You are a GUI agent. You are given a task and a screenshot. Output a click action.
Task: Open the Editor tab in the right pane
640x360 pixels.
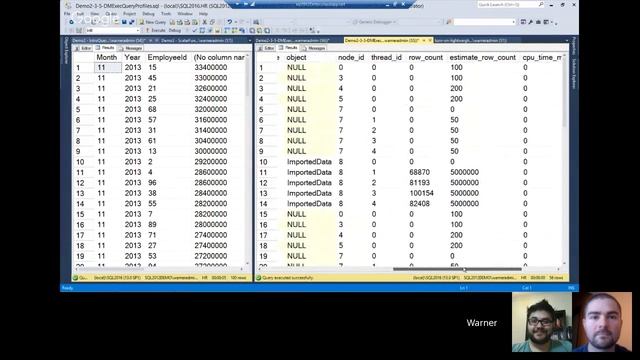pos(266,48)
